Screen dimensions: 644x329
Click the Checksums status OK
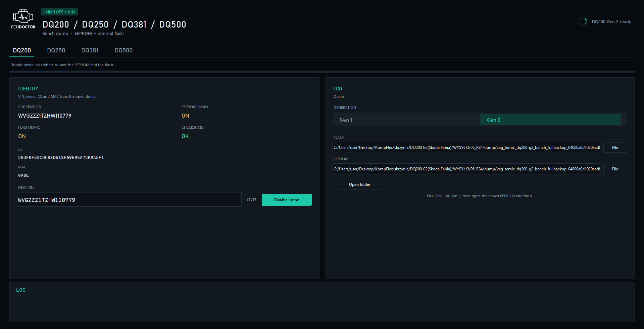click(x=185, y=136)
